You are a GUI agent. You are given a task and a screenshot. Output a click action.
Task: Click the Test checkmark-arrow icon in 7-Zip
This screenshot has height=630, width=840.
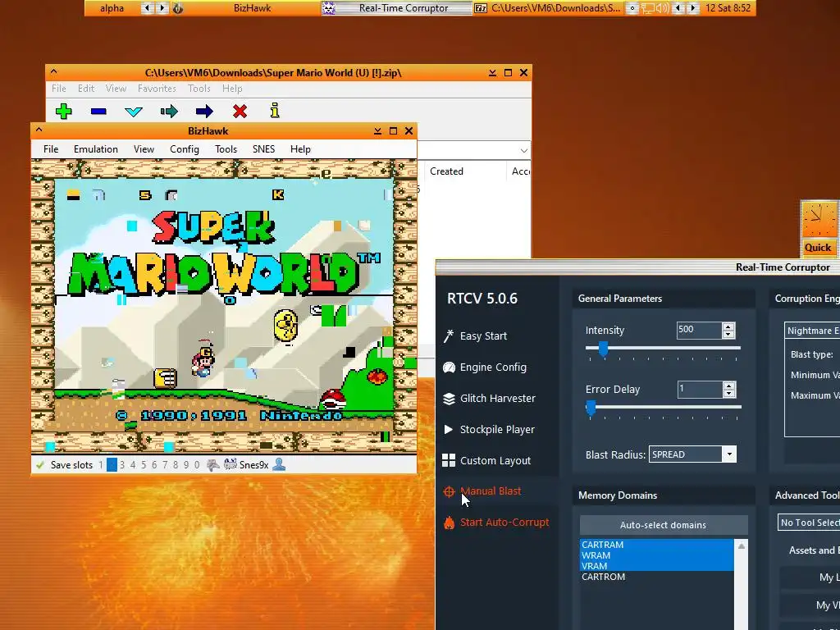[x=134, y=112]
